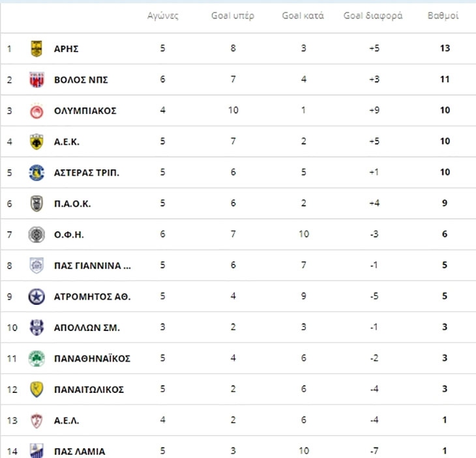Screen dimensions: 476x458
Task: Click the ΑΠΟΛΛΩΝ ΣΜ. team logo
Action: 37,328
